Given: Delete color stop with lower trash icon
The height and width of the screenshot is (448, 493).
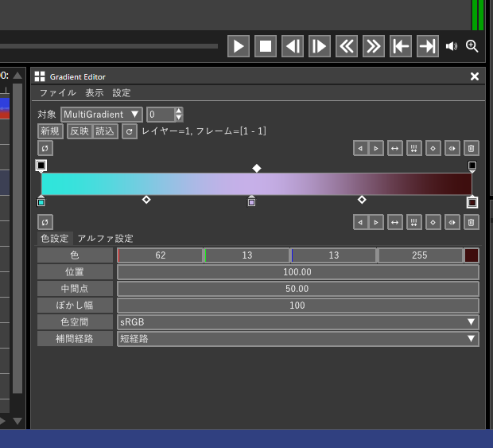Looking at the screenshot, I should (471, 223).
